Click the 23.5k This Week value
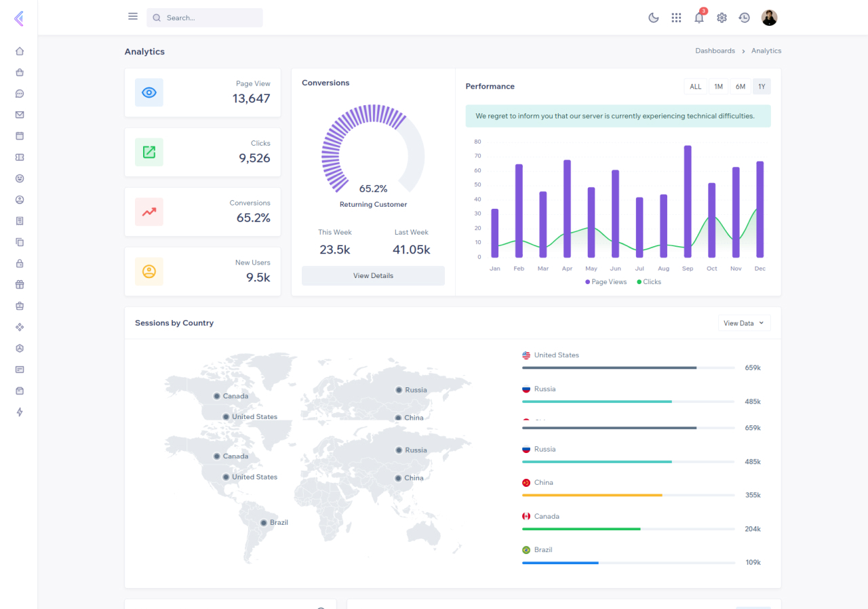The width and height of the screenshot is (868, 609). [x=335, y=250]
